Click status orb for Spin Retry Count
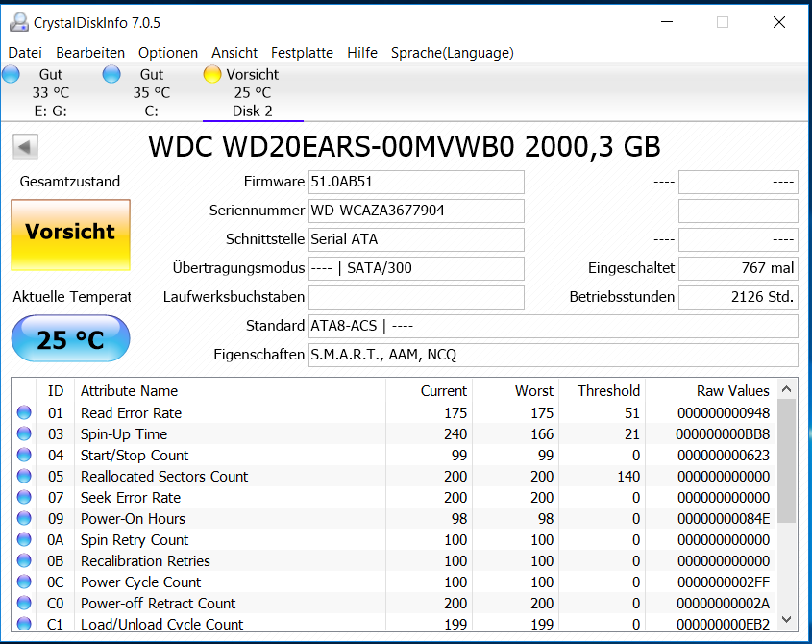This screenshot has width=812, height=644. [x=24, y=539]
